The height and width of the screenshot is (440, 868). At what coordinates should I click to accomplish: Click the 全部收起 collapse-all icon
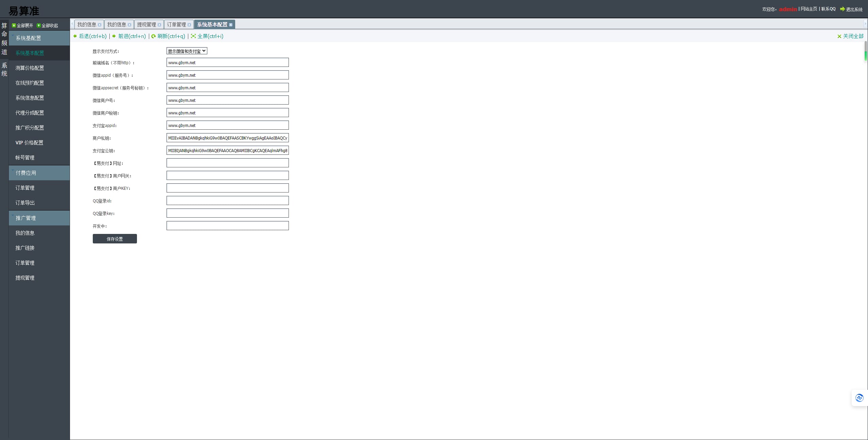point(39,25)
